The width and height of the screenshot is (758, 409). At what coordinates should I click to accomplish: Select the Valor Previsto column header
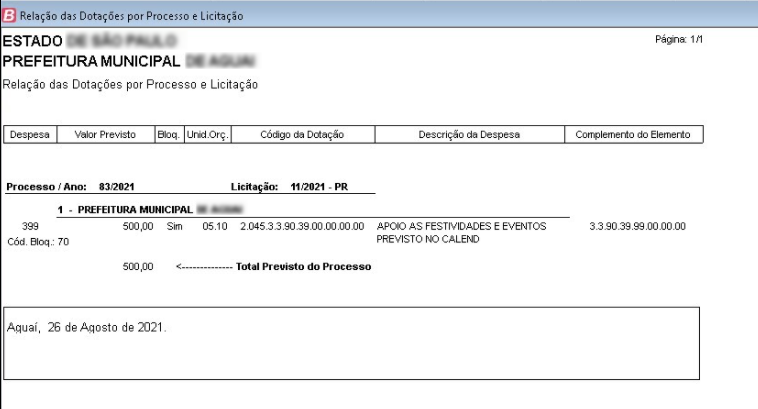coord(103,134)
